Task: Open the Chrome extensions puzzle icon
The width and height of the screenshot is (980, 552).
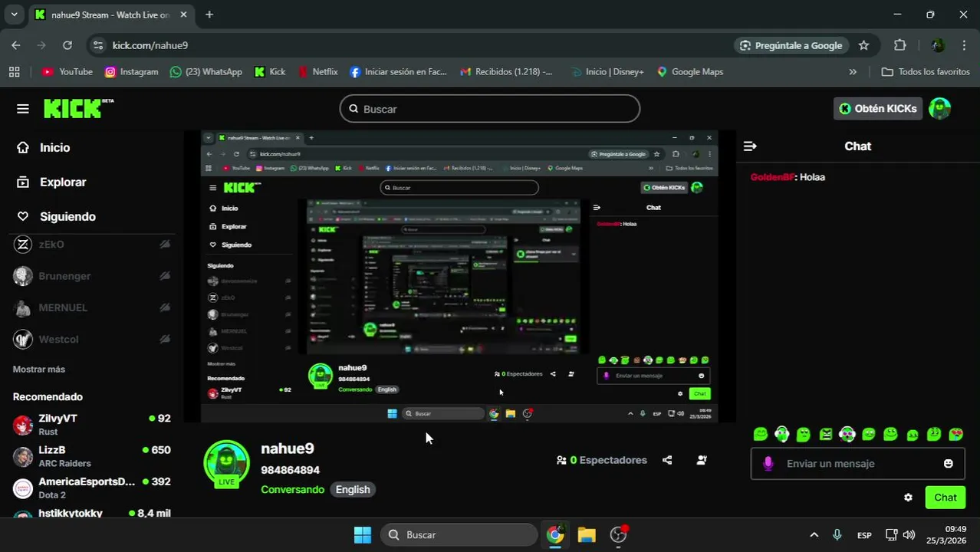Action: pos(900,45)
